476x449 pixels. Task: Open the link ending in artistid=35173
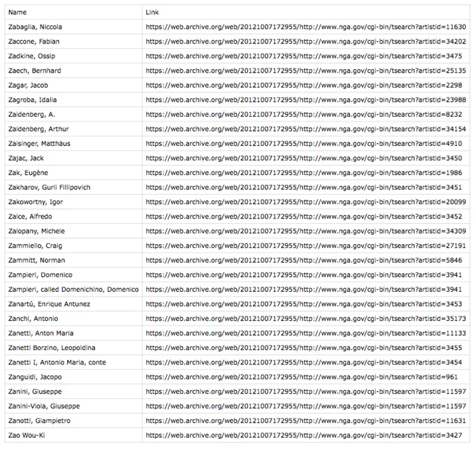(306, 319)
